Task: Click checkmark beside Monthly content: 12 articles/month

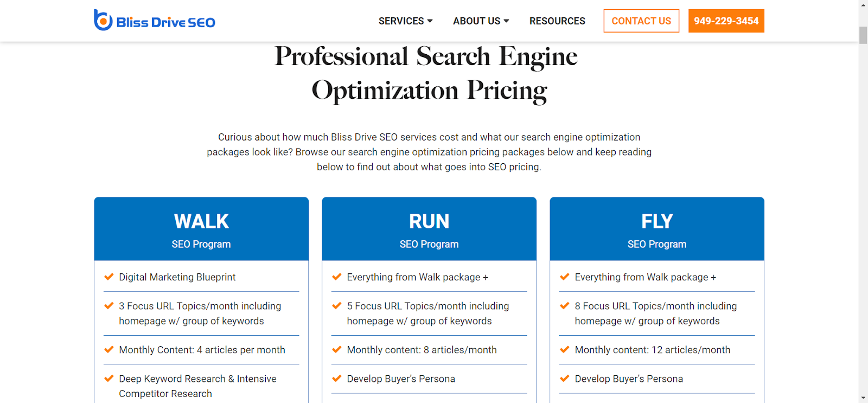Action: point(565,350)
